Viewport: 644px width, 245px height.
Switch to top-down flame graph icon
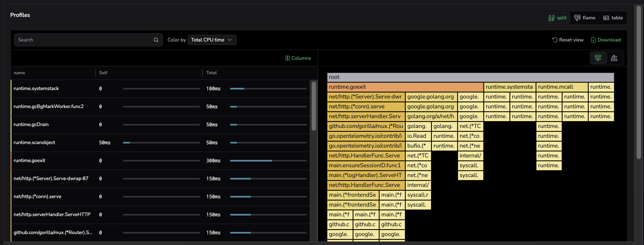(598, 58)
